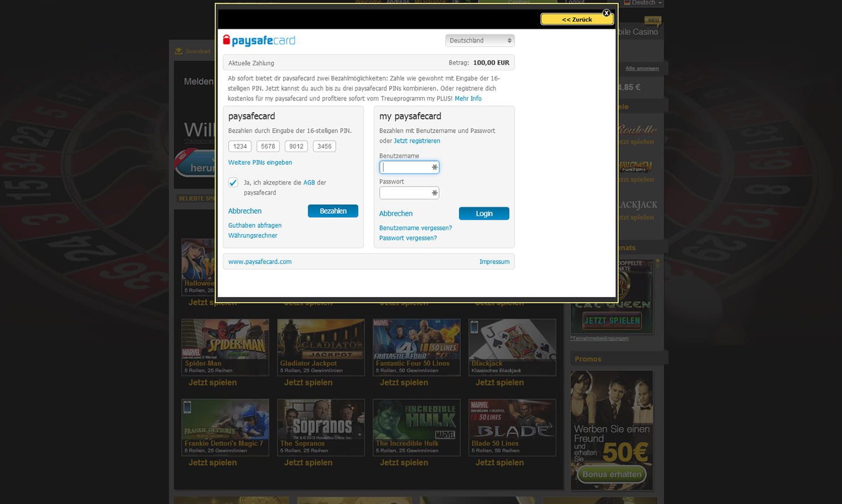Open Benutzername vergessen? link

point(415,228)
